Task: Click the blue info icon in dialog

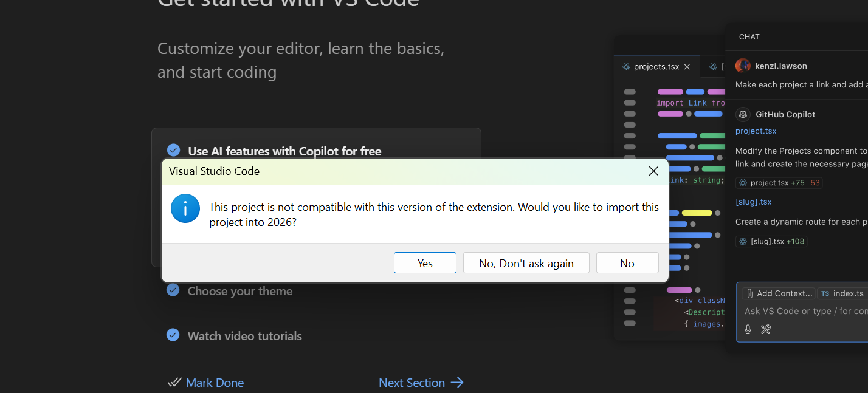Action: click(x=185, y=208)
